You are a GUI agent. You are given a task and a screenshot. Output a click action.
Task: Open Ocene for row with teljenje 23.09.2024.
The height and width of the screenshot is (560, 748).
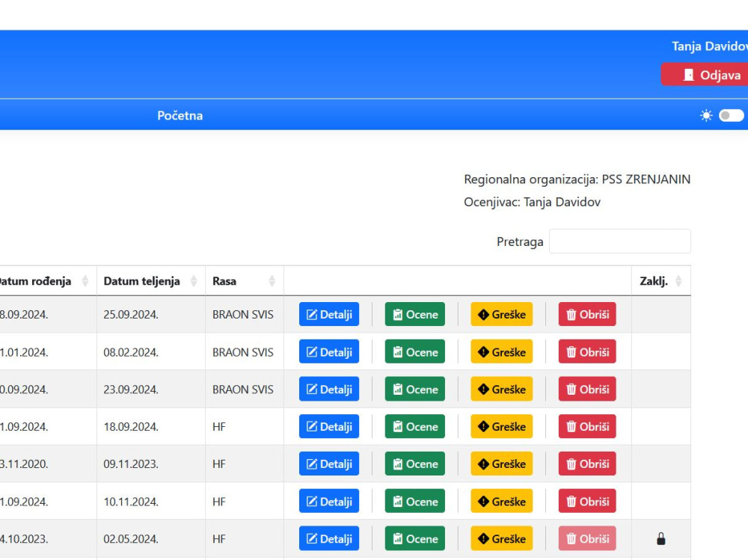[x=414, y=390]
